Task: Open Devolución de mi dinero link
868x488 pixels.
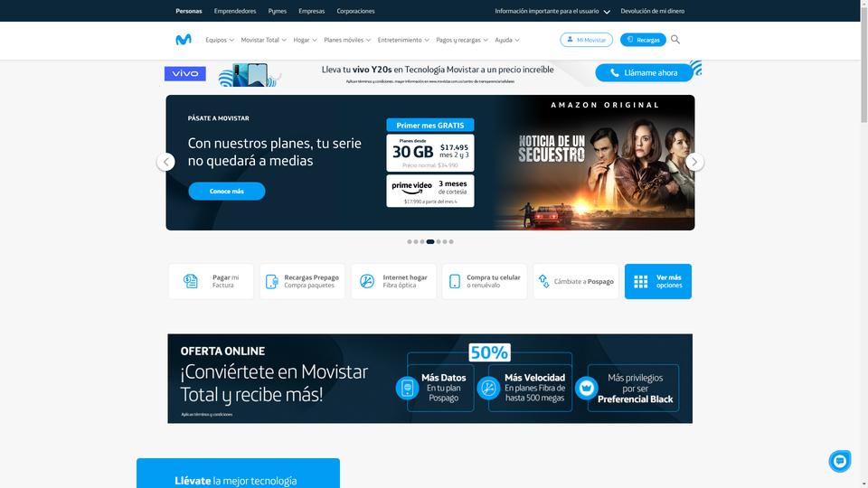Action: [x=652, y=11]
